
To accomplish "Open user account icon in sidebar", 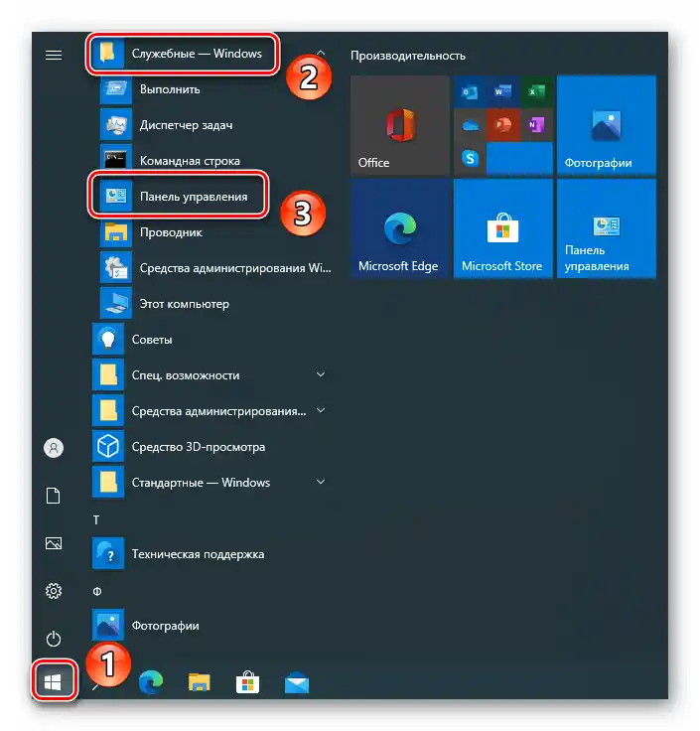I will (54, 448).
